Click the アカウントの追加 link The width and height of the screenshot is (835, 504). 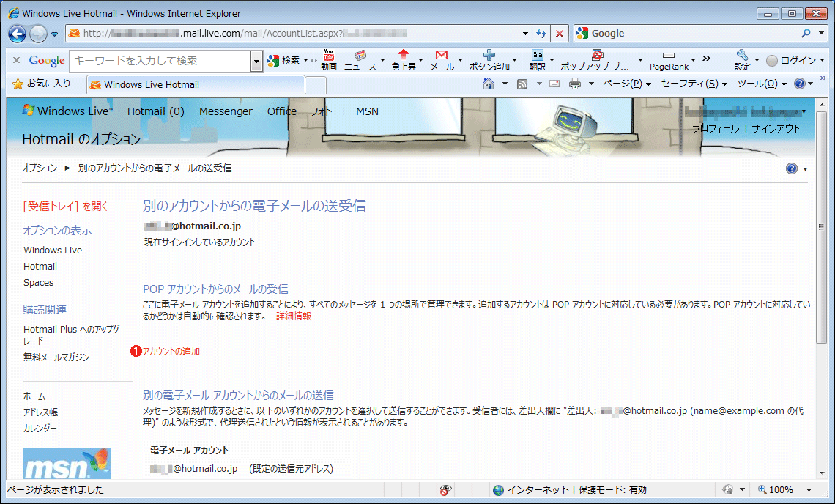click(171, 352)
